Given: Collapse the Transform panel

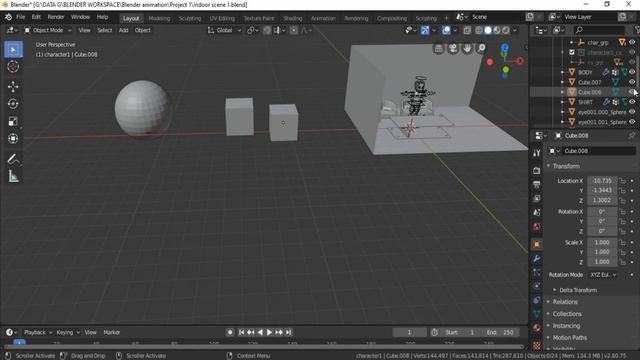Looking at the screenshot, I should [566, 166].
